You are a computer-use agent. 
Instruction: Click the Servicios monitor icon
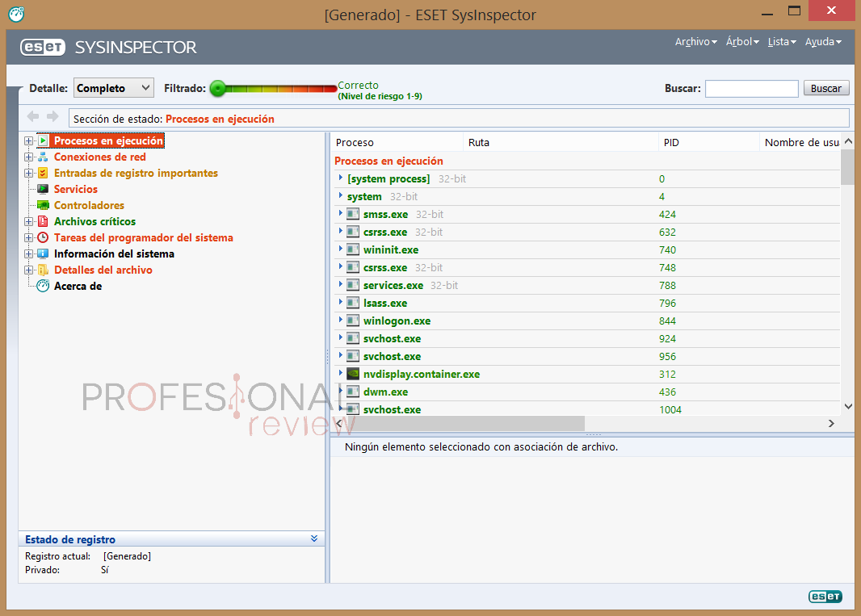43,189
